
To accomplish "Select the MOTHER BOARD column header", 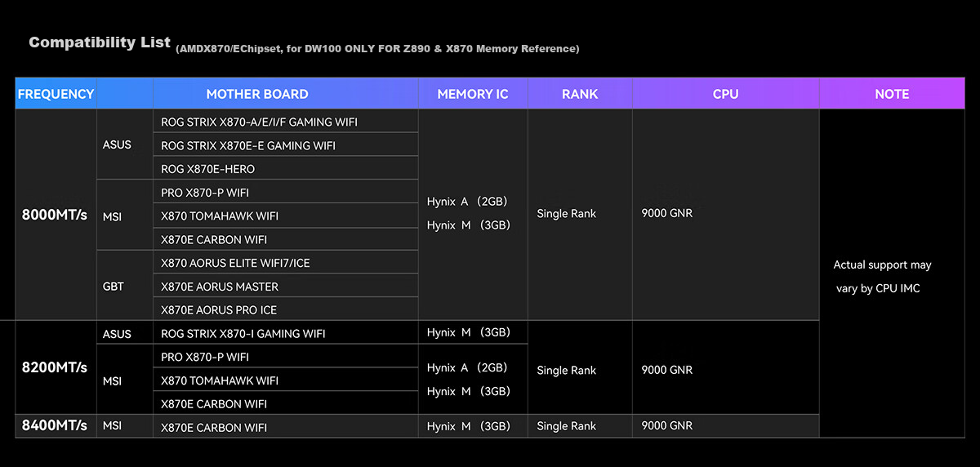I will [x=257, y=94].
